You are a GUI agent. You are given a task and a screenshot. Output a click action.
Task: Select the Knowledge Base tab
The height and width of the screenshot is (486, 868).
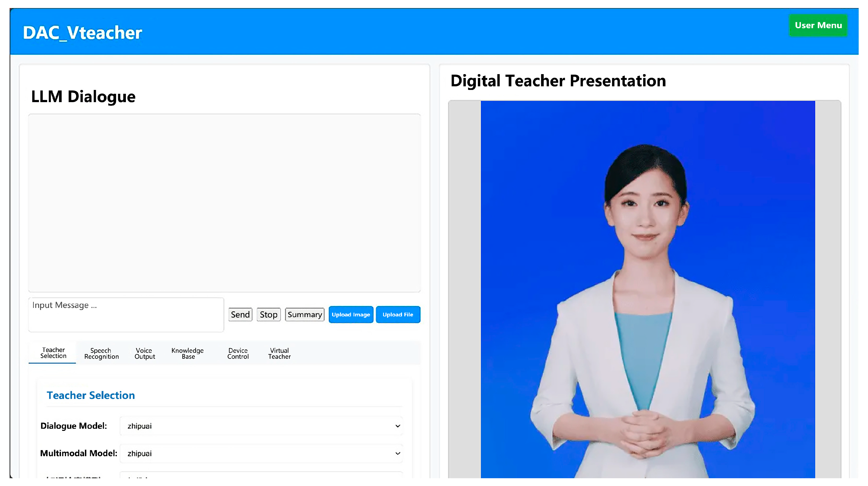tap(188, 354)
